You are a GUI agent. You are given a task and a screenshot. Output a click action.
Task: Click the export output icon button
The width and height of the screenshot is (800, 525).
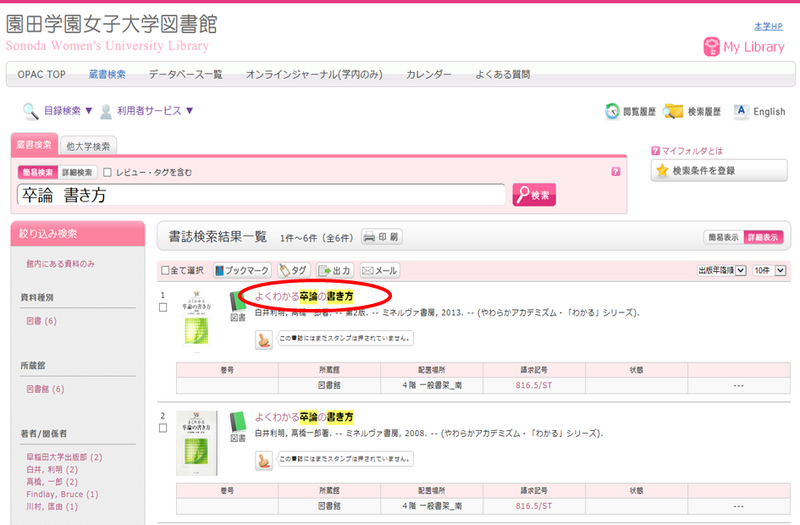336,270
